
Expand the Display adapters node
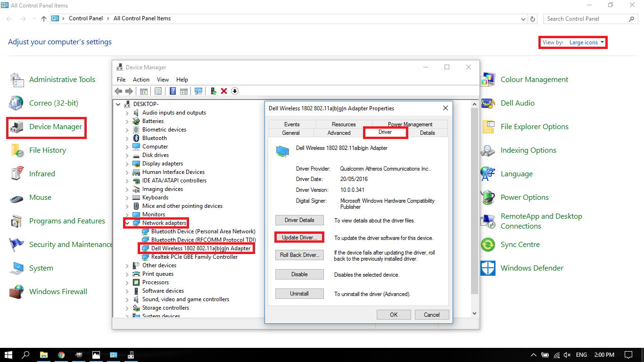coord(127,164)
